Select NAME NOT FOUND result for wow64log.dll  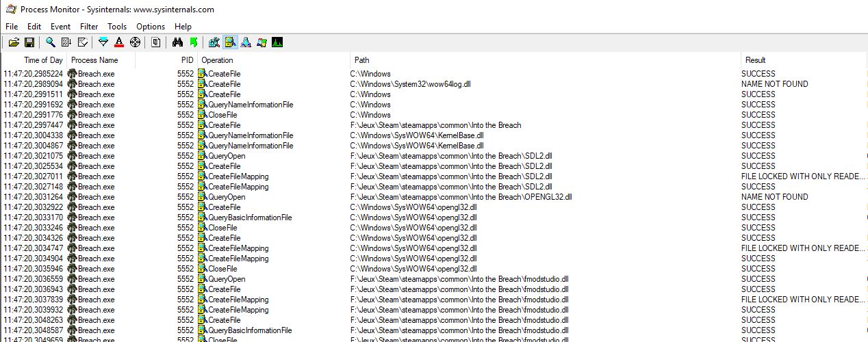pos(774,84)
